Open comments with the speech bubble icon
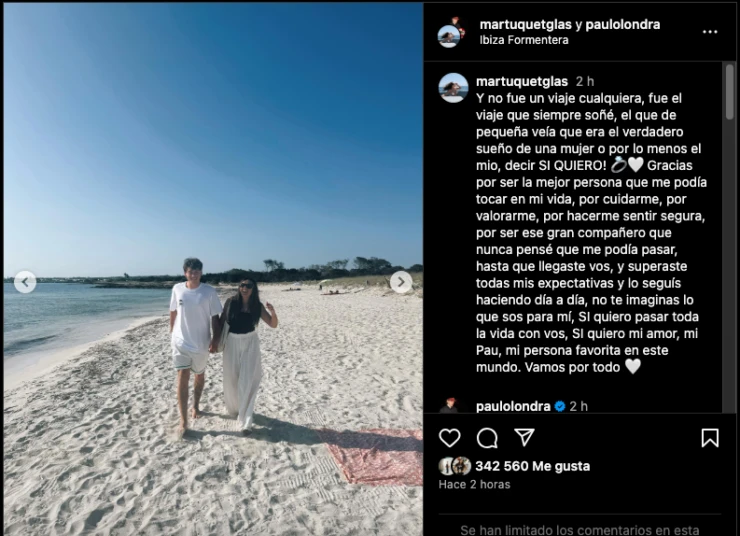This screenshot has width=740, height=536. click(487, 438)
